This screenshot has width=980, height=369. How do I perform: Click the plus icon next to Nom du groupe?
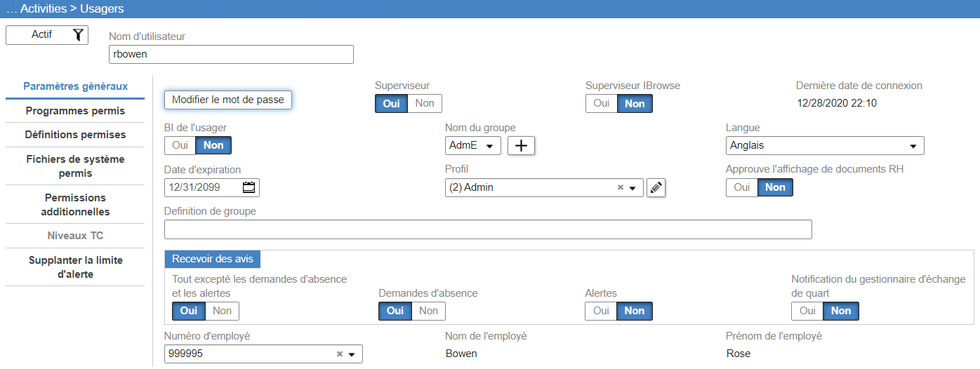tap(522, 145)
